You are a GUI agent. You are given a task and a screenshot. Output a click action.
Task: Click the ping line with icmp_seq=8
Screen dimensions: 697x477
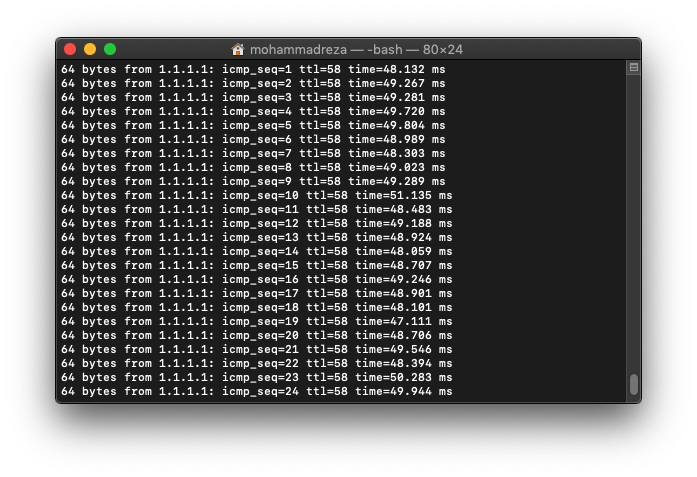click(x=253, y=167)
